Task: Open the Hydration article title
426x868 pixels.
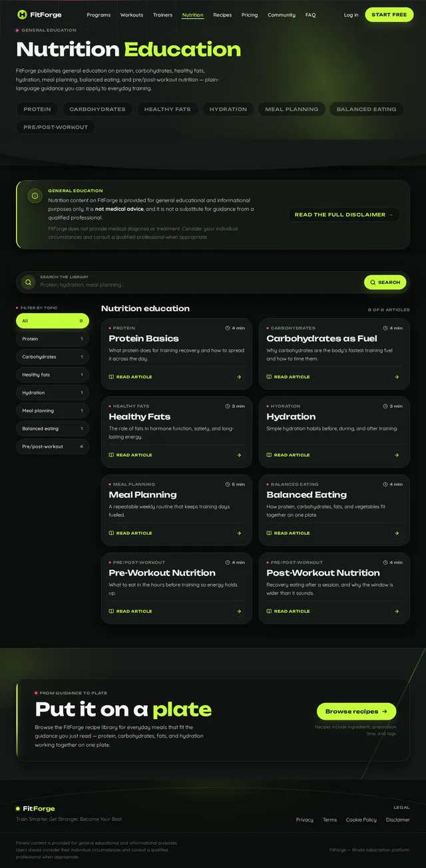Action: pyautogui.click(x=291, y=416)
